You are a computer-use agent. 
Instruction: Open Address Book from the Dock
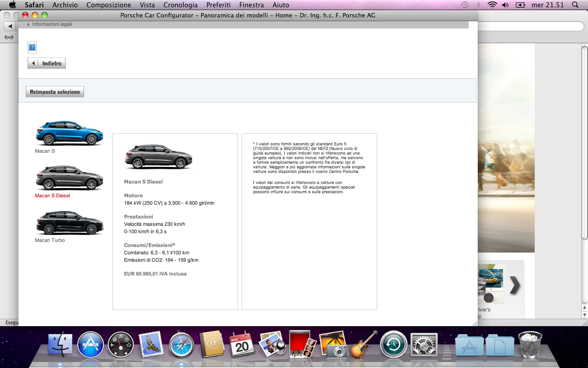[212, 345]
